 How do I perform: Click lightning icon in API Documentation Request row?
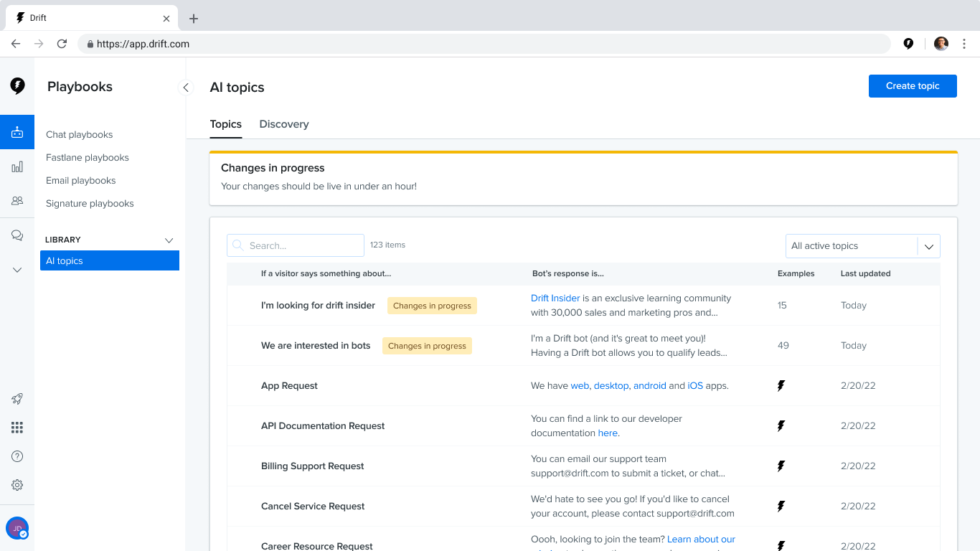[781, 426]
